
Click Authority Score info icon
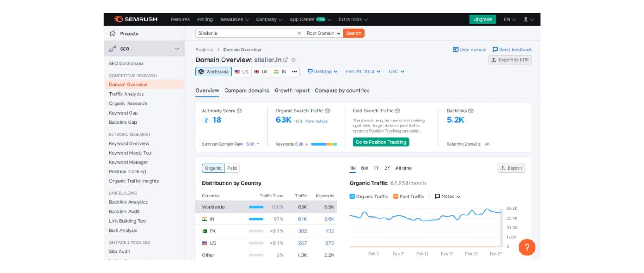(x=240, y=111)
